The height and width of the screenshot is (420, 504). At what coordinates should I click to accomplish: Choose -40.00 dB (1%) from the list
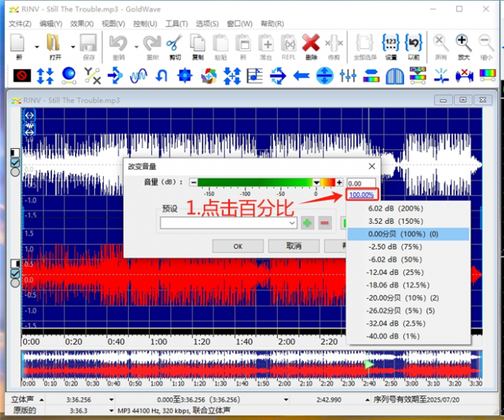[408, 336]
